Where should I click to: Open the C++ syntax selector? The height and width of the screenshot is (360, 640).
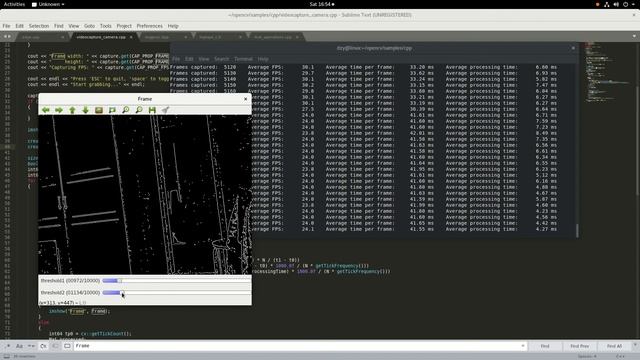[x=620, y=356]
